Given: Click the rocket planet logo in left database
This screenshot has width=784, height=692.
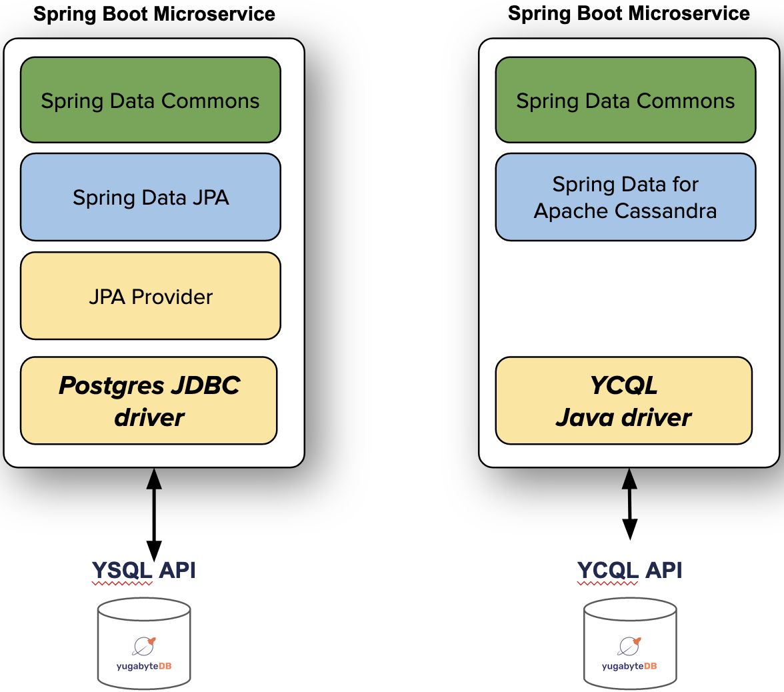Looking at the screenshot, I should pos(144,646).
